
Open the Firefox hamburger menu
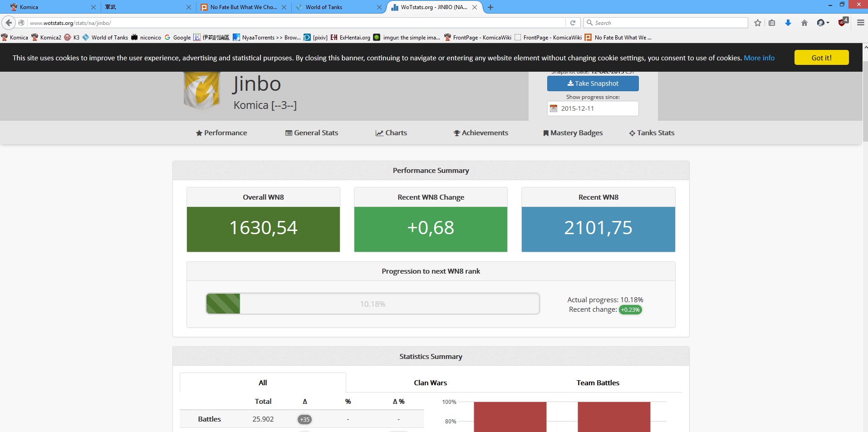(860, 23)
